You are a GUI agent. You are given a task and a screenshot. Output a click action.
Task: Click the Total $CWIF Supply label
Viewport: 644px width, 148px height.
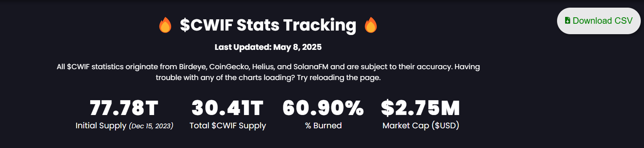228,125
